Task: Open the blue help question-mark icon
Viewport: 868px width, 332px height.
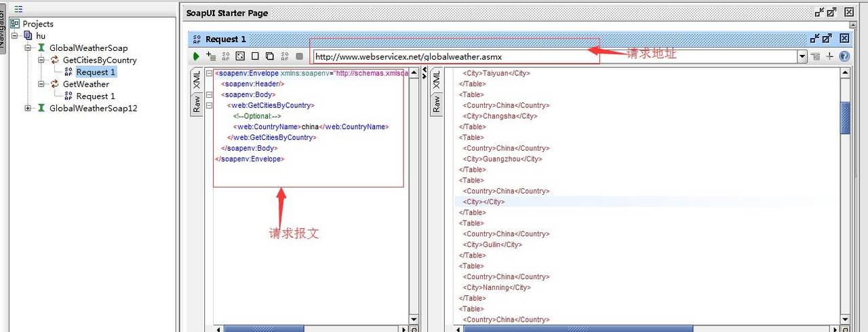Action: 844,57
